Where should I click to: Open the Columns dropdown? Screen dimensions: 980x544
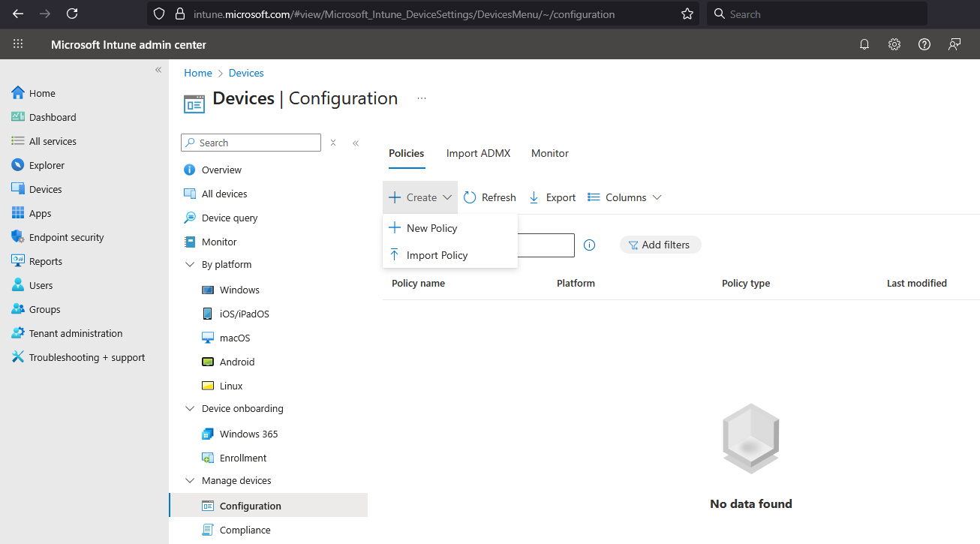click(x=624, y=197)
